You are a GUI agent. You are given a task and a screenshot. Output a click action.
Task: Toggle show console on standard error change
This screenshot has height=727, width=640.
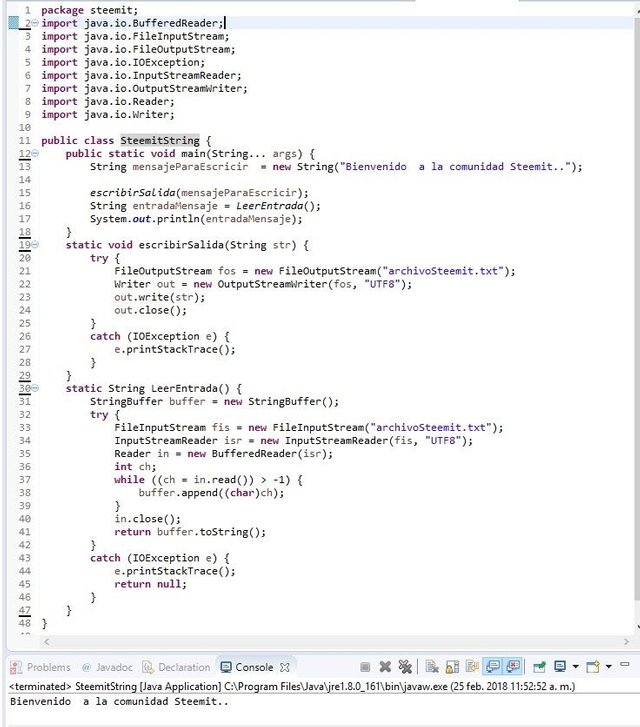click(512, 667)
